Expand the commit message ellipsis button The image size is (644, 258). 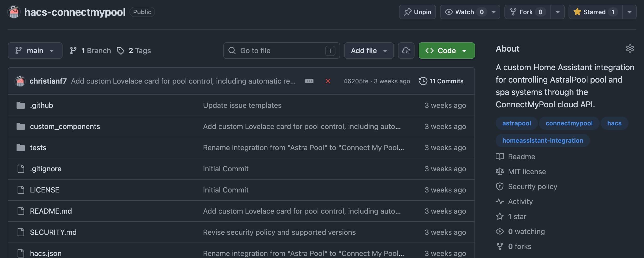[309, 81]
